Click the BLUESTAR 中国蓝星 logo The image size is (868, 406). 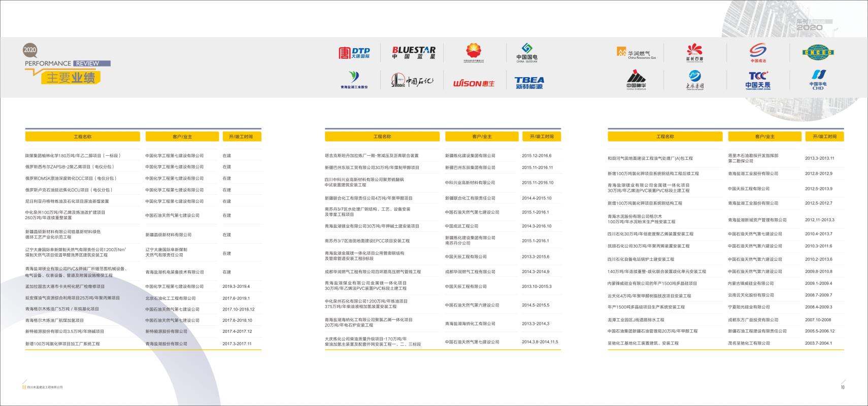(414, 53)
